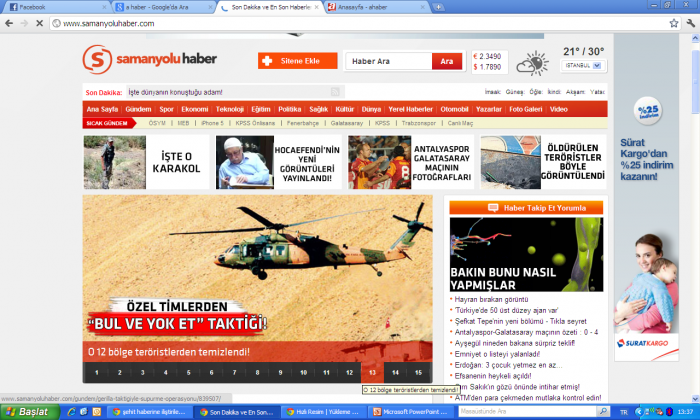Open the Foto Galeri menu item
Screen dimensions: 700x420
point(525,109)
